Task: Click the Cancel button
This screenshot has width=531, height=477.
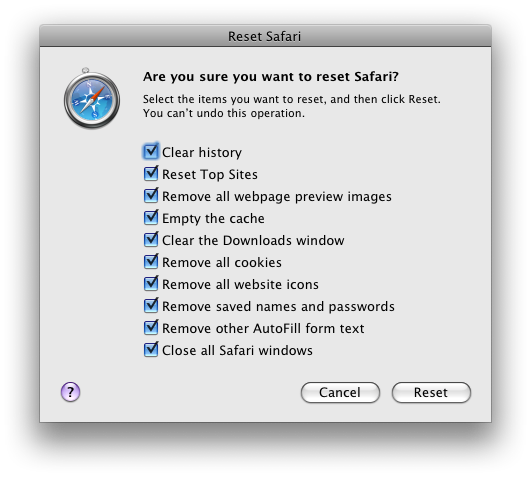Action: point(340,392)
